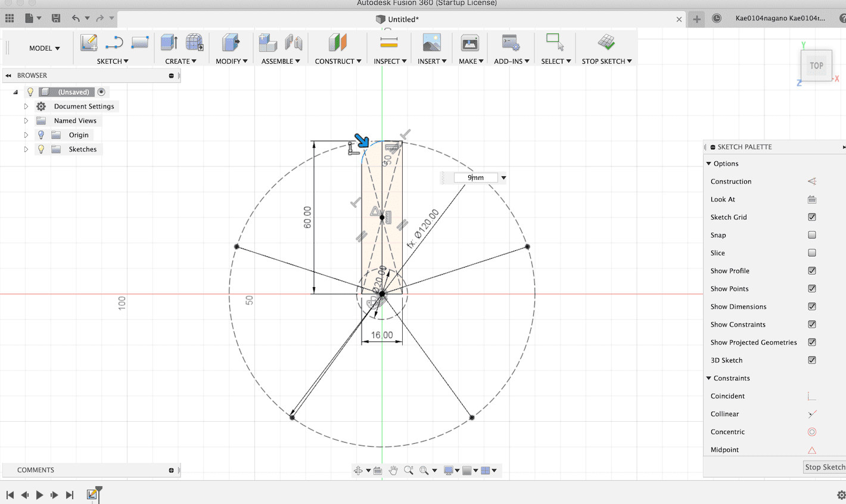Click the Construction line icon in palette
Viewport: 846px width, 504px height.
tap(811, 182)
